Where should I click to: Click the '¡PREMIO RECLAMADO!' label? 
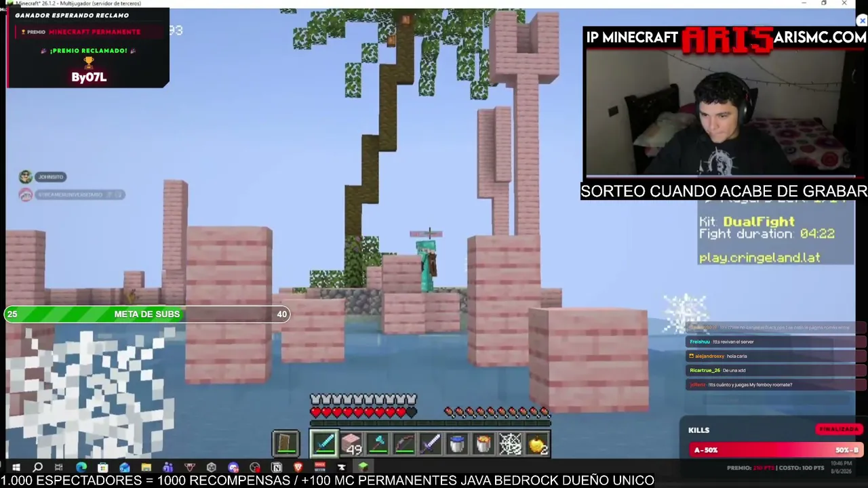point(88,50)
